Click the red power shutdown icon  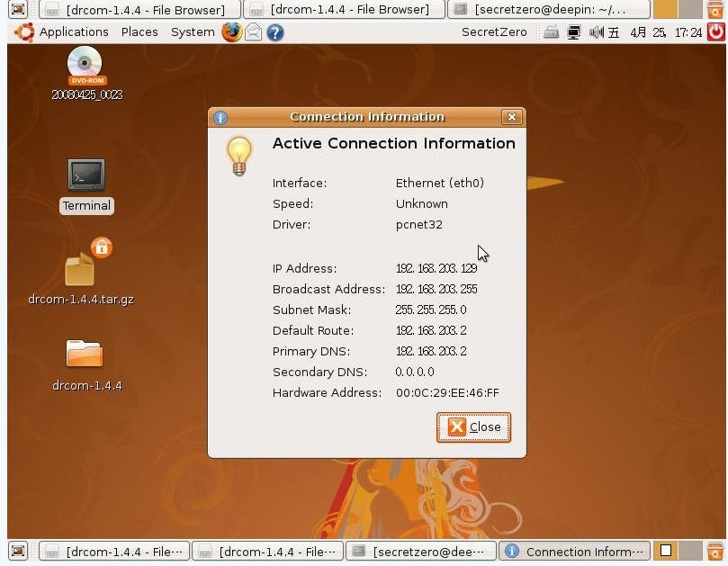pos(716,31)
